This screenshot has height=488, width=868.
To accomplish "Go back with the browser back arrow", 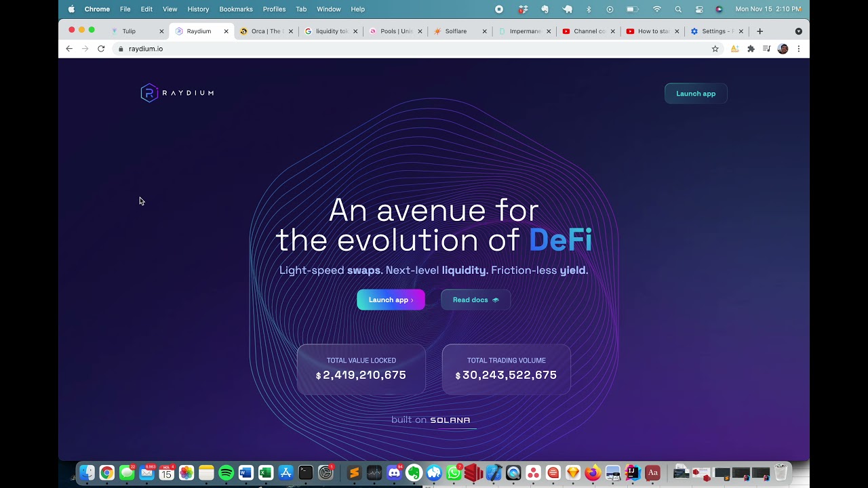I will 69,49.
